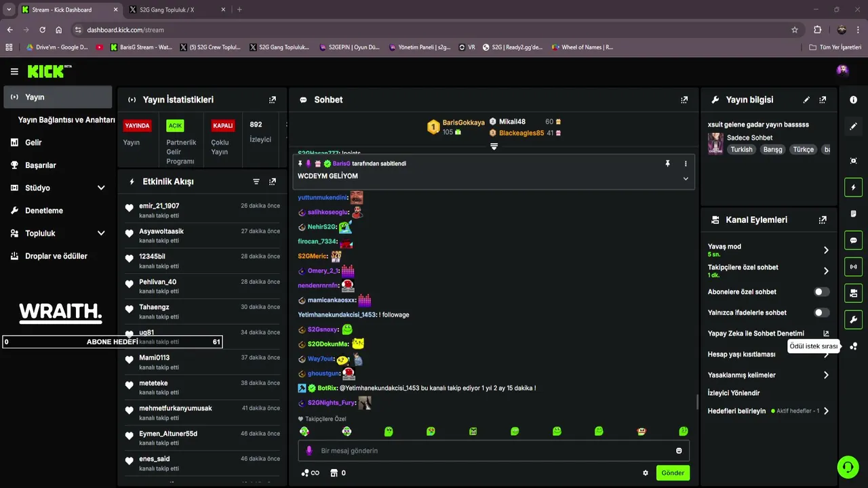Click the info icon in the right sidebar
Viewport: 868px width, 488px height.
(853, 100)
